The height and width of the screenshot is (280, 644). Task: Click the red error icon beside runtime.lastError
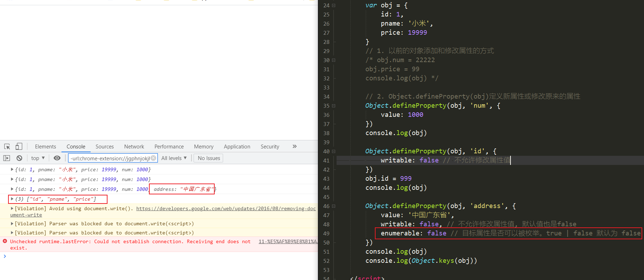click(5, 241)
